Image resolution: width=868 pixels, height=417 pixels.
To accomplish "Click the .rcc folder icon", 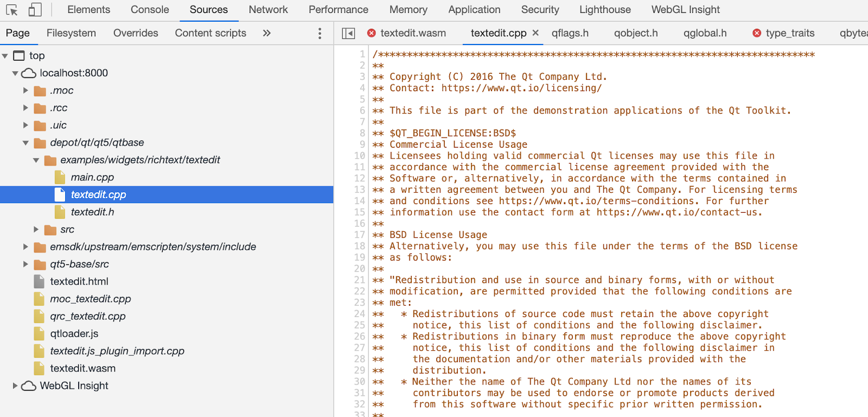I will tap(40, 108).
